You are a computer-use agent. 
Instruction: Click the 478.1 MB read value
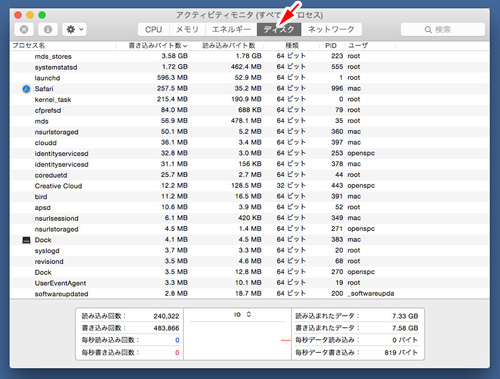click(x=246, y=121)
